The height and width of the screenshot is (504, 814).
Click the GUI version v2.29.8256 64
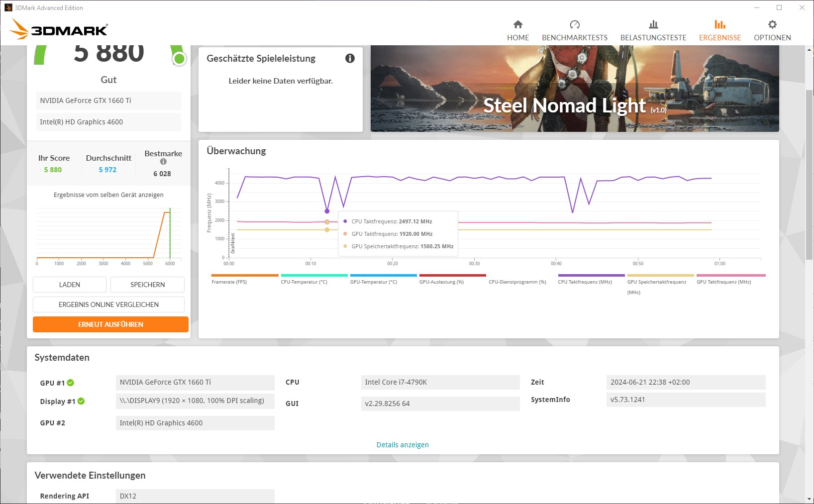click(440, 403)
